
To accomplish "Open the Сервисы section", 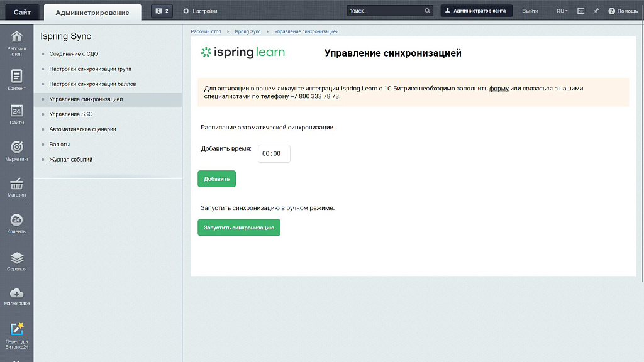I will (x=18, y=260).
